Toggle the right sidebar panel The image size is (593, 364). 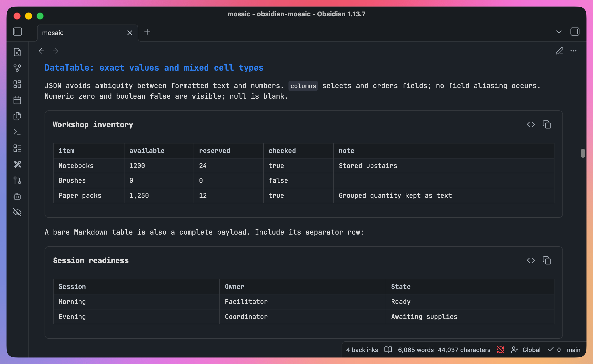575,32
